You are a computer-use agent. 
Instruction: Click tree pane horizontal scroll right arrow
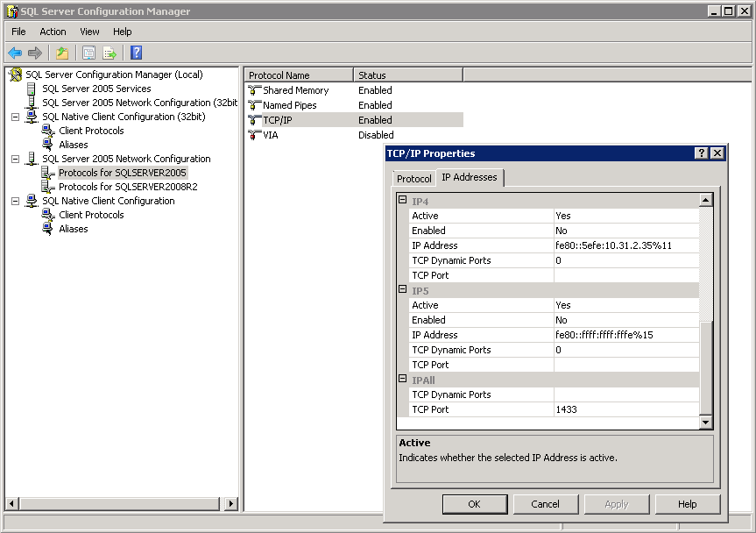coord(231,503)
